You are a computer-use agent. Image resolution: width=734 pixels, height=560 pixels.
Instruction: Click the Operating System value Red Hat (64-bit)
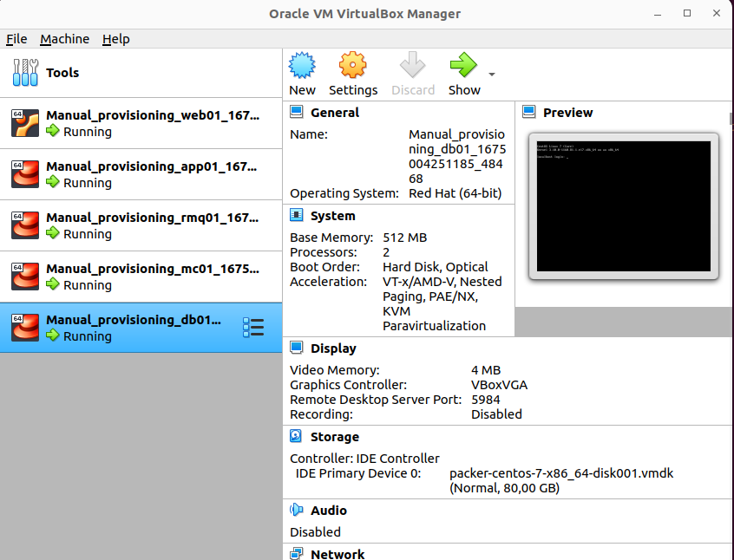pyautogui.click(x=455, y=193)
